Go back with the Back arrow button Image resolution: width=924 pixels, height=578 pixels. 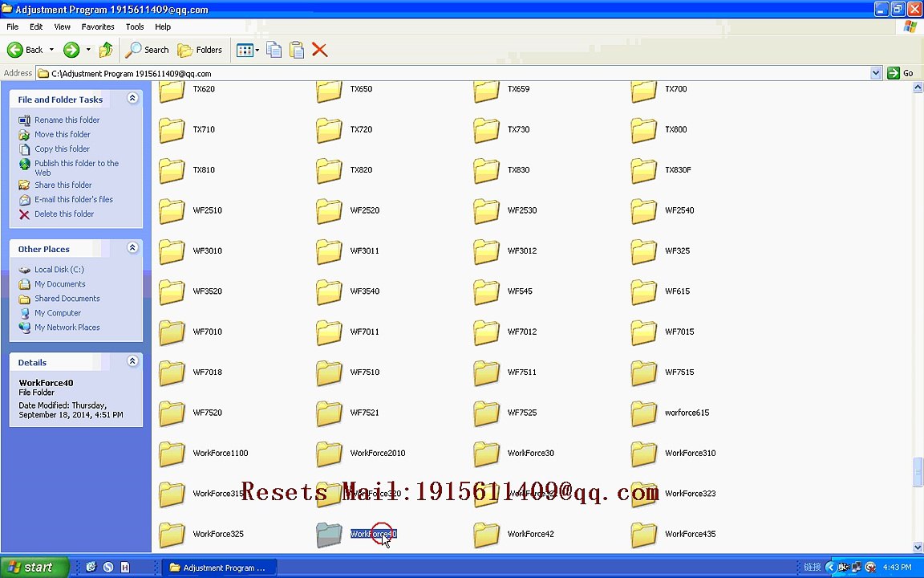click(x=25, y=50)
